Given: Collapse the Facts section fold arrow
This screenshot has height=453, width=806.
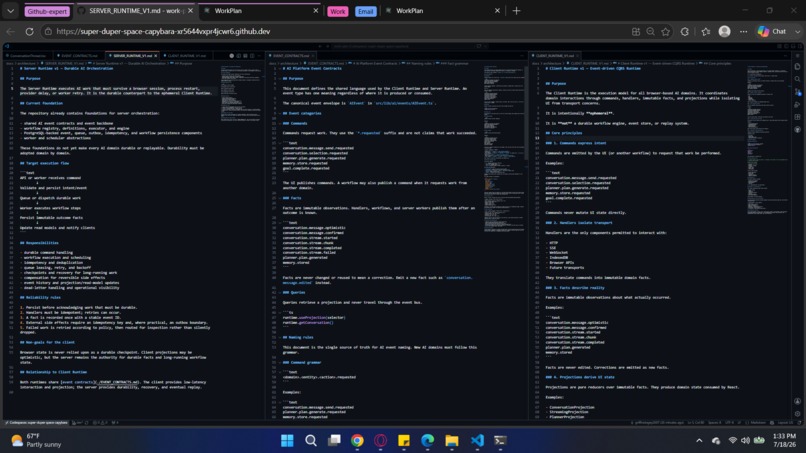Looking at the screenshot, I should click(x=279, y=198).
